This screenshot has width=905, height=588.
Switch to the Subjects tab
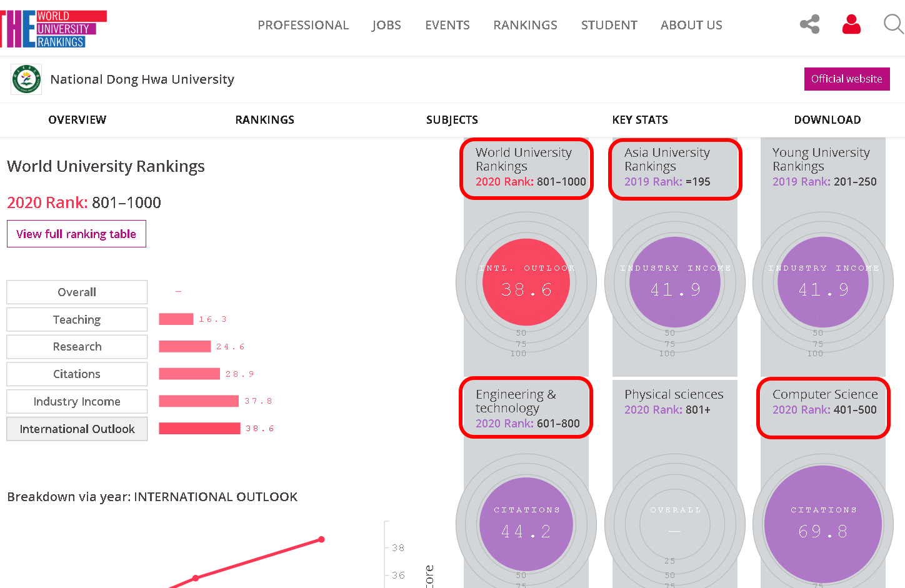452,119
